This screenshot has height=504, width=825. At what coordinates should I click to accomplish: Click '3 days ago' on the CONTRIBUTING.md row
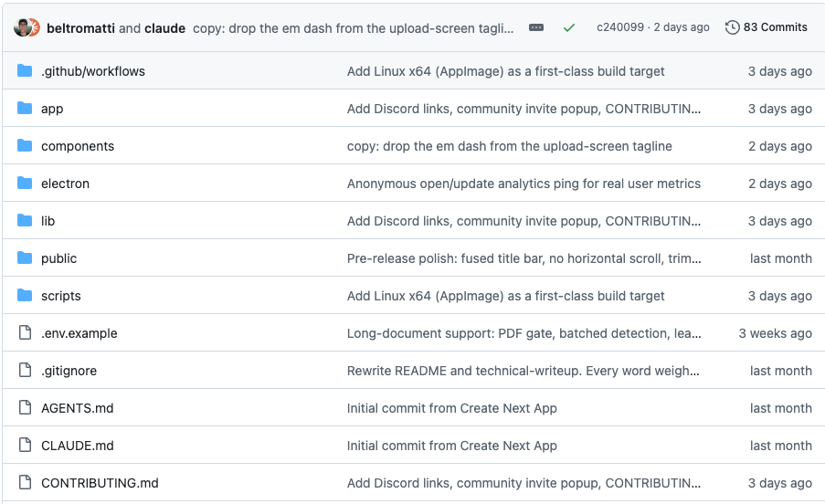click(x=780, y=483)
